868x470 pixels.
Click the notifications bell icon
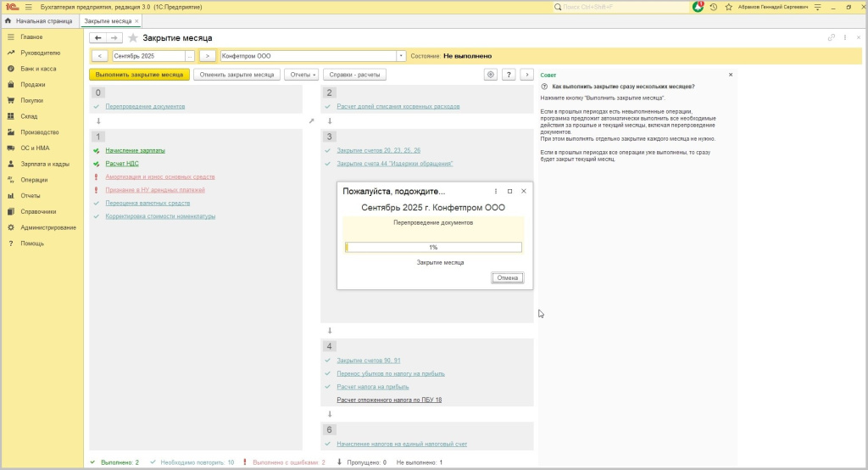point(698,7)
